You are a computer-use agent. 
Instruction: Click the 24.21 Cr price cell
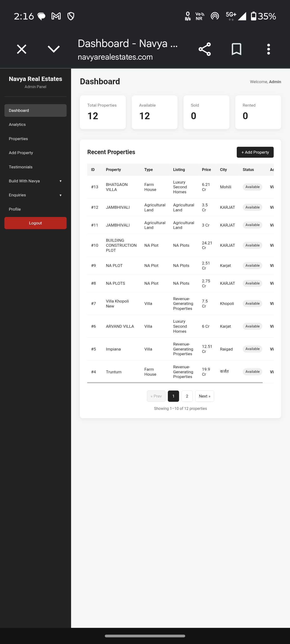click(207, 245)
